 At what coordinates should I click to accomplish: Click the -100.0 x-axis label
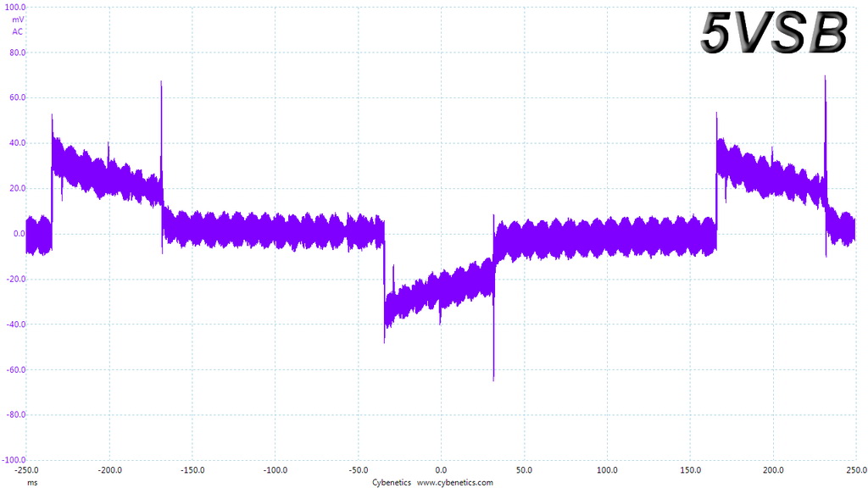[x=275, y=470]
